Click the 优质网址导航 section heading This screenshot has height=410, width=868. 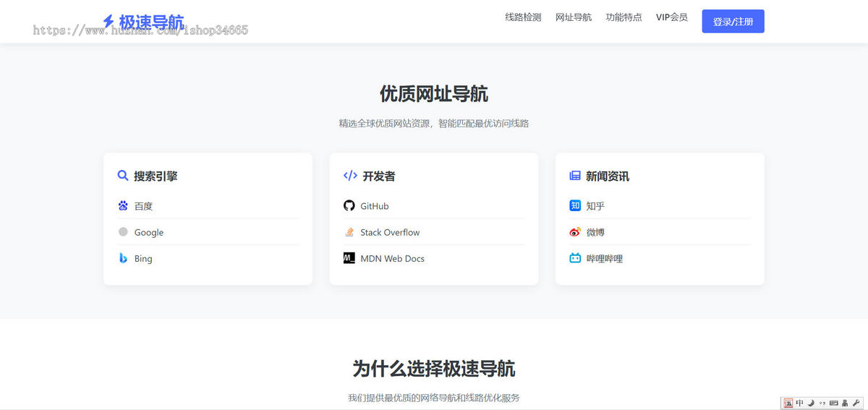coord(434,94)
